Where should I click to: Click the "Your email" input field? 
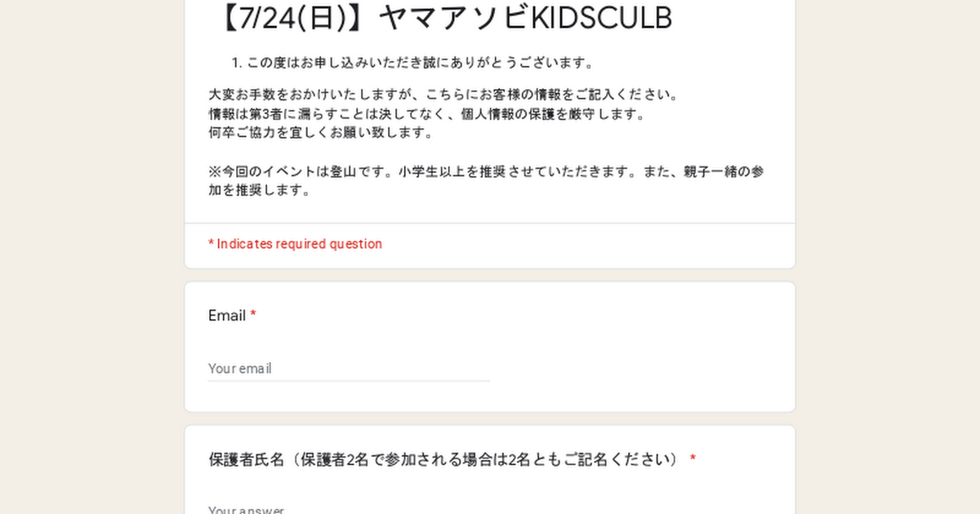tap(349, 368)
